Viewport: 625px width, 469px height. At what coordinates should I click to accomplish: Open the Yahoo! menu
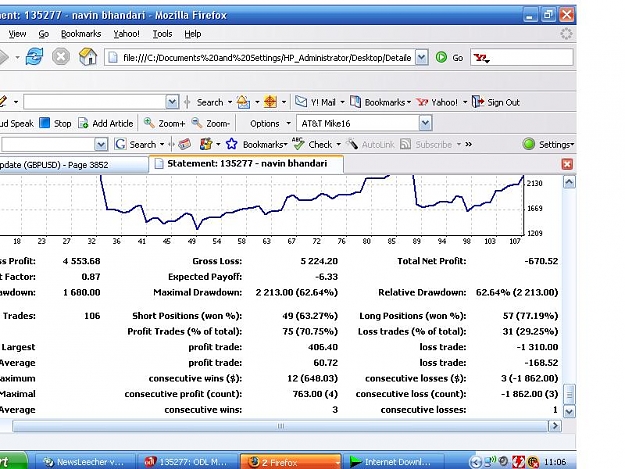pos(126,34)
